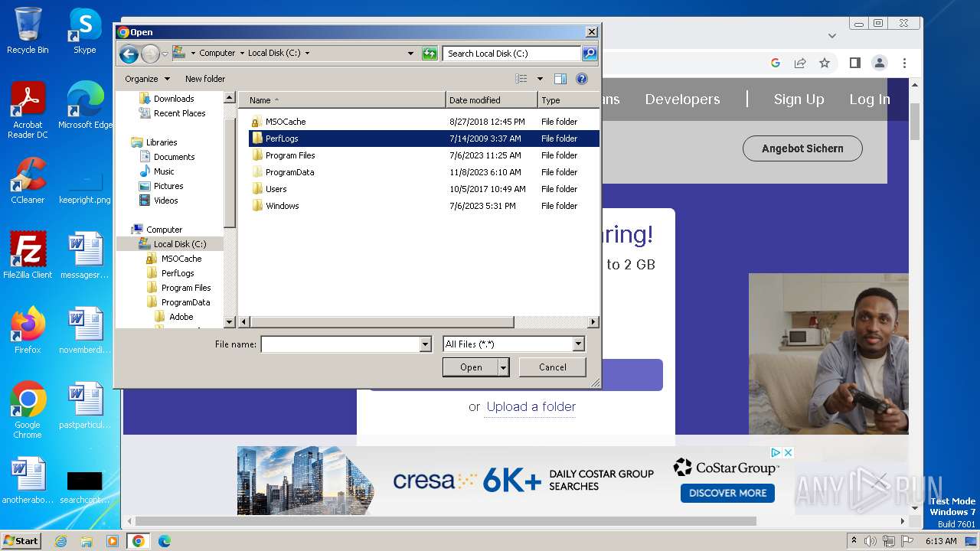Viewport: 980px width, 551px height.
Task: Change view using the views icon
Action: pyautogui.click(x=521, y=79)
